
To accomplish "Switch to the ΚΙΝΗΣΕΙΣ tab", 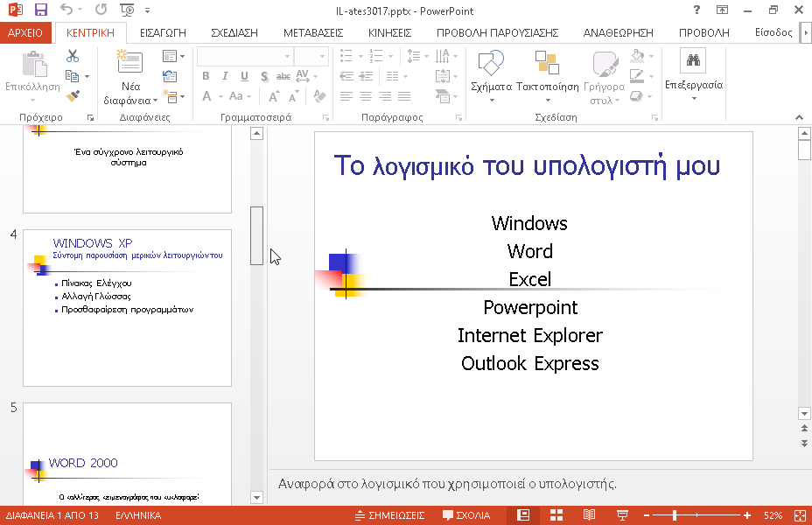I will (389, 32).
